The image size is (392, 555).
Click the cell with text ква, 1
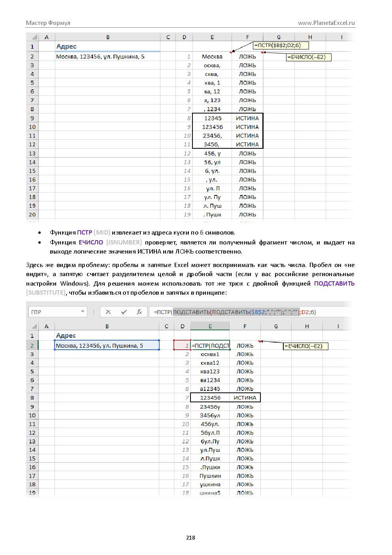pyautogui.click(x=212, y=83)
